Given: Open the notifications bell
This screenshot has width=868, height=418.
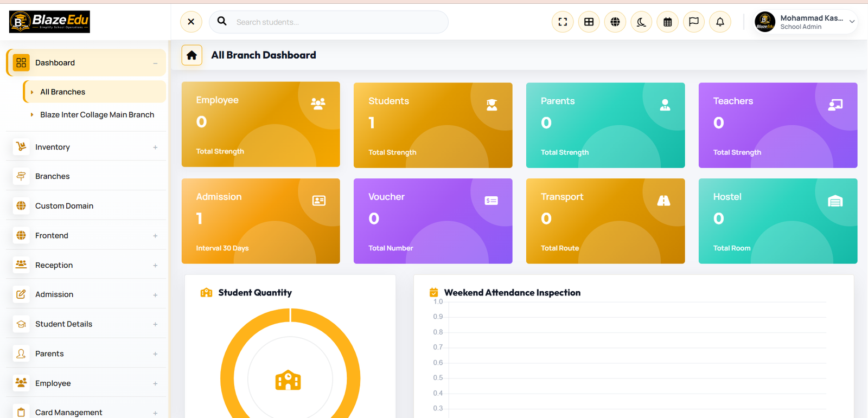Looking at the screenshot, I should click(720, 22).
